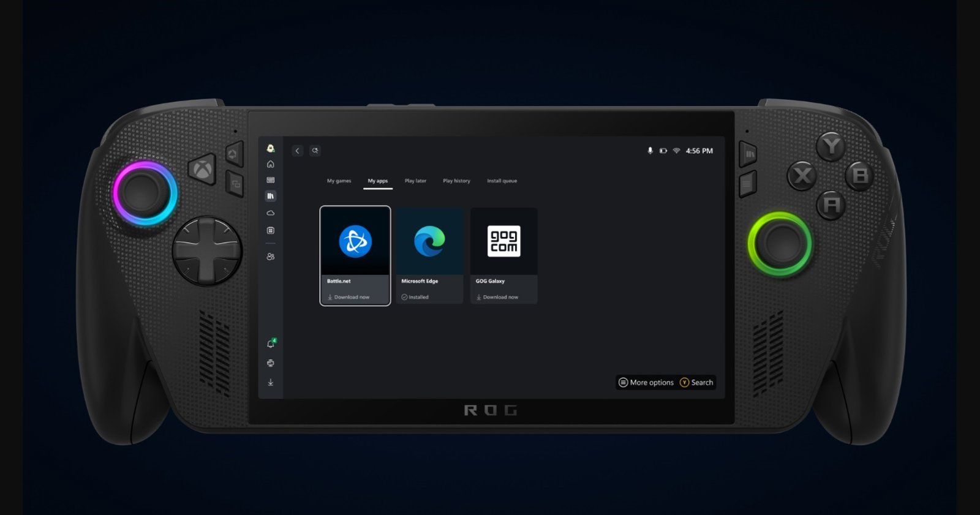
Task: Open Cloud Gaming from the sidebar
Action: click(x=271, y=213)
